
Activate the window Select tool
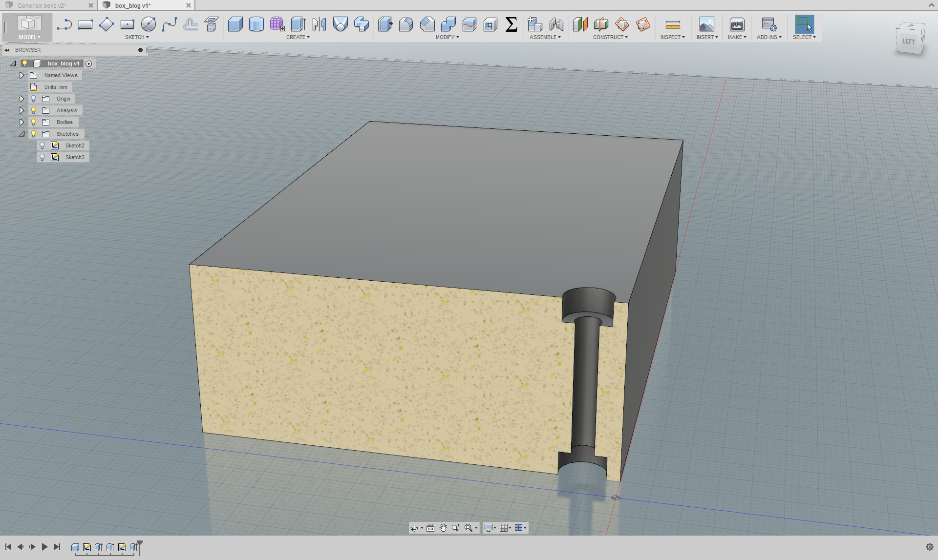pos(804,24)
